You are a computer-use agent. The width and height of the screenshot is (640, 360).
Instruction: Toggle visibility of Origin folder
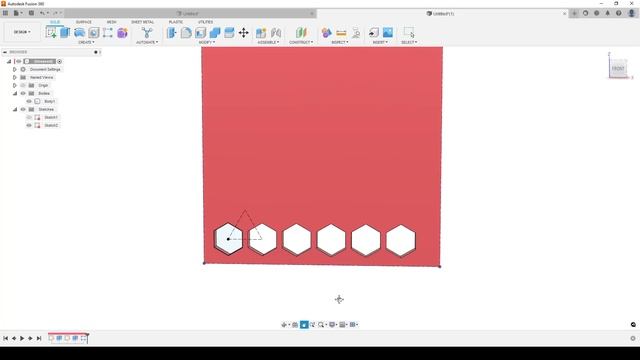point(23,85)
